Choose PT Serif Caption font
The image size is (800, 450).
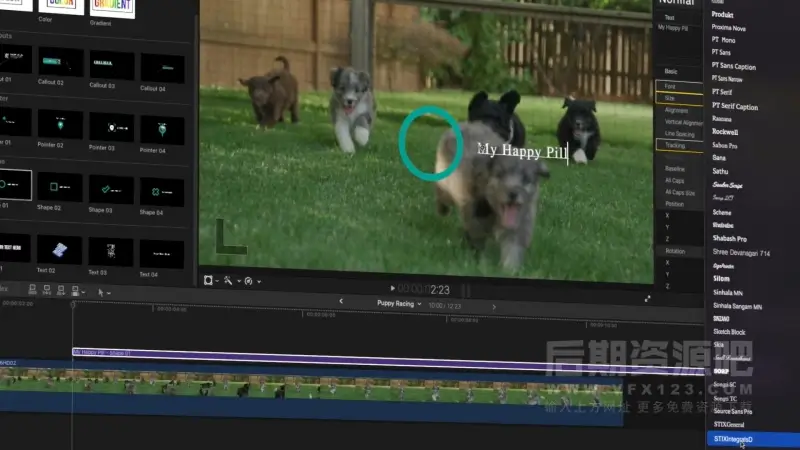735,106
